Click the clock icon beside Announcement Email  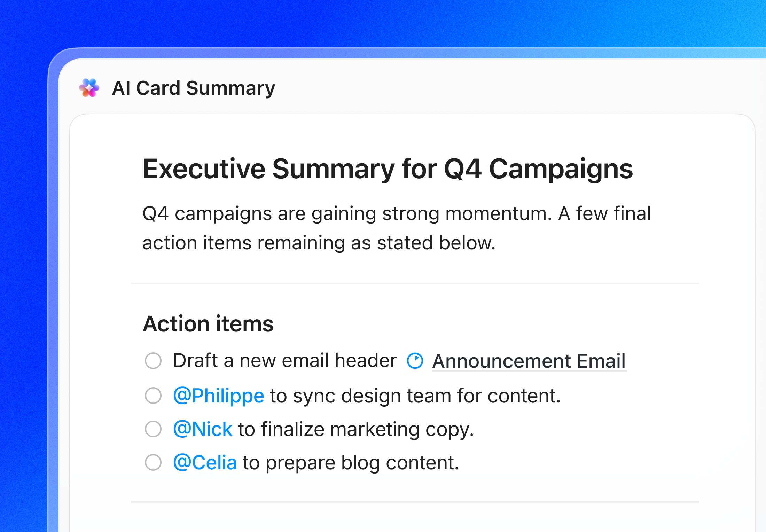pos(414,361)
